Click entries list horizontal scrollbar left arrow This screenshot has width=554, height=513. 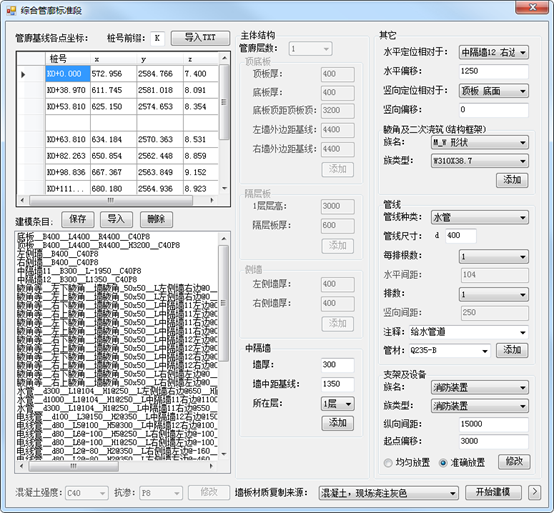point(22,466)
